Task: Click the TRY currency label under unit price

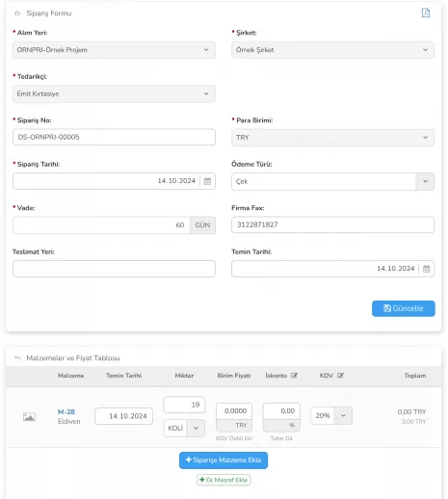Action: pos(234,426)
